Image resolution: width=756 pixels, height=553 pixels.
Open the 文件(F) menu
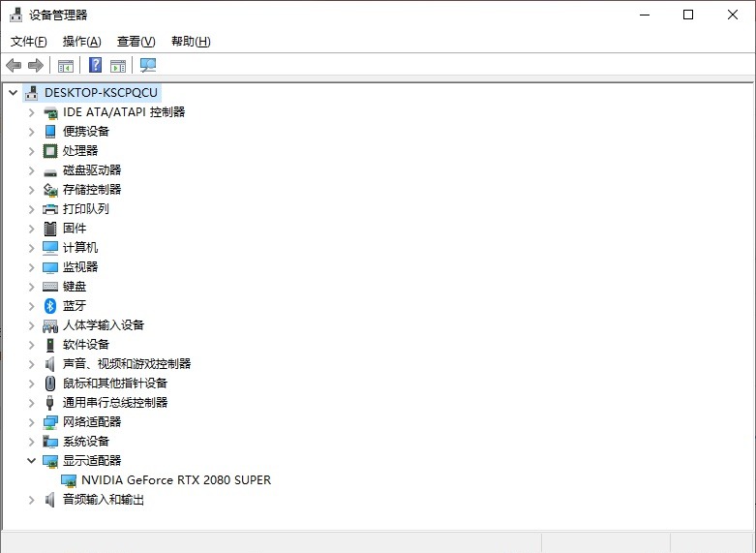(x=29, y=42)
